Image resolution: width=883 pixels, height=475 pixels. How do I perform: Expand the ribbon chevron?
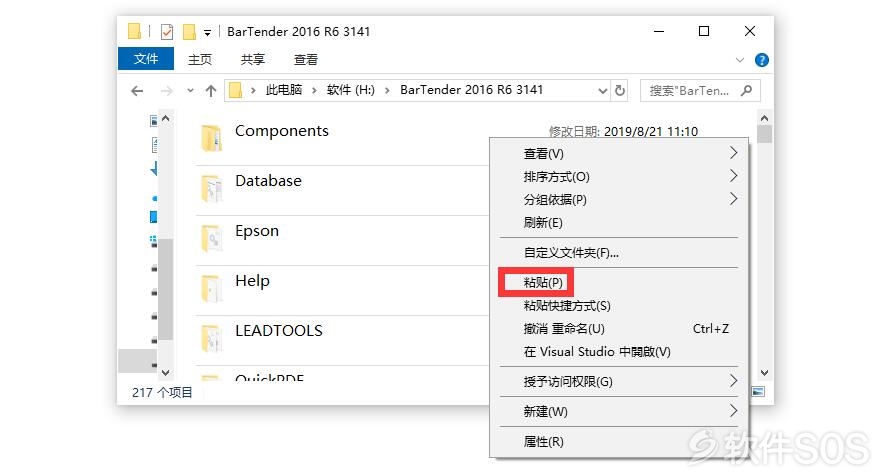(x=740, y=60)
